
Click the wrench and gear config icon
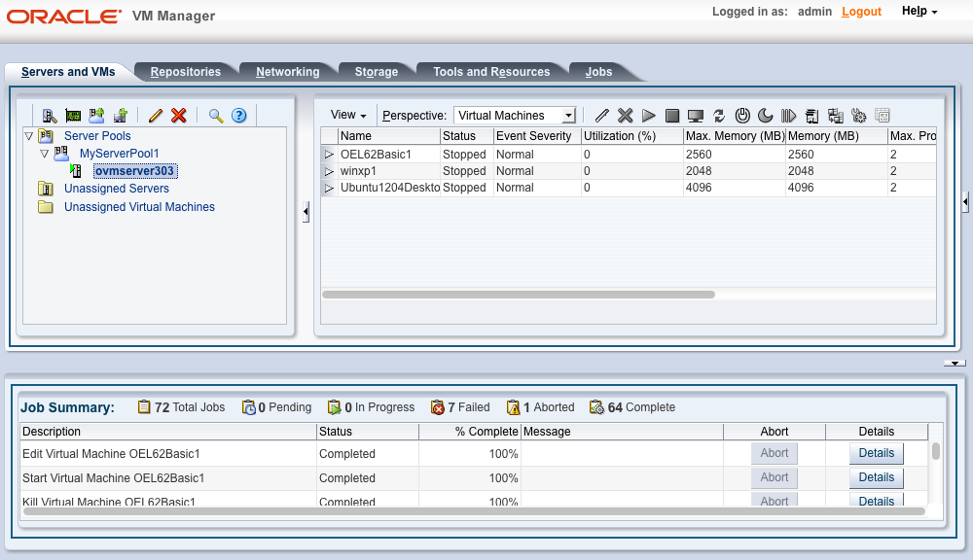coord(859,116)
